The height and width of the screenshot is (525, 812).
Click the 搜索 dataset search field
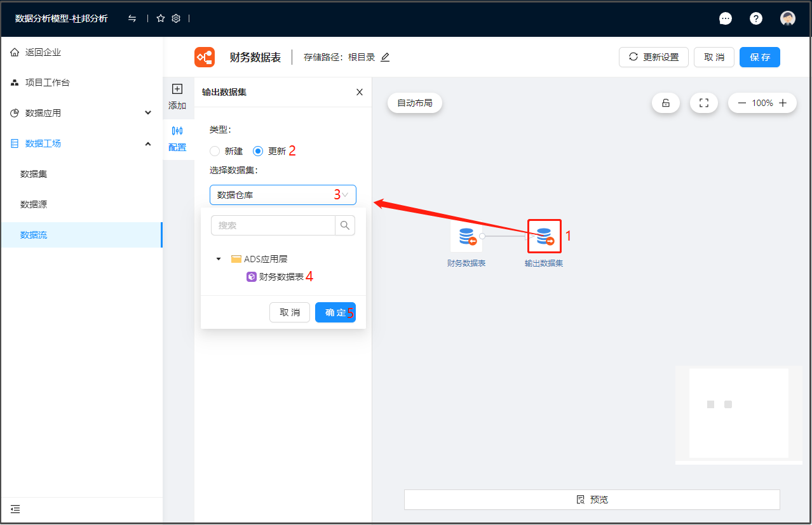click(x=273, y=225)
